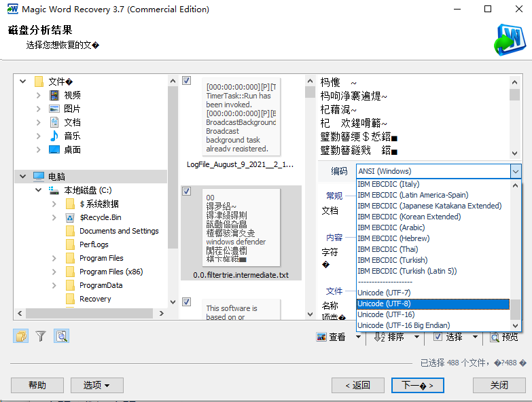Click the 电脑 computer icon
This screenshot has width=532, height=402.
click(x=39, y=177)
